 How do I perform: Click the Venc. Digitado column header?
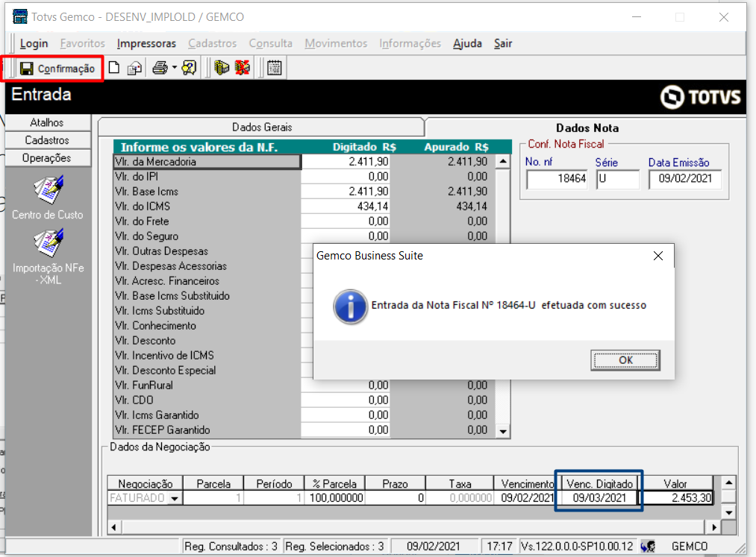(599, 483)
